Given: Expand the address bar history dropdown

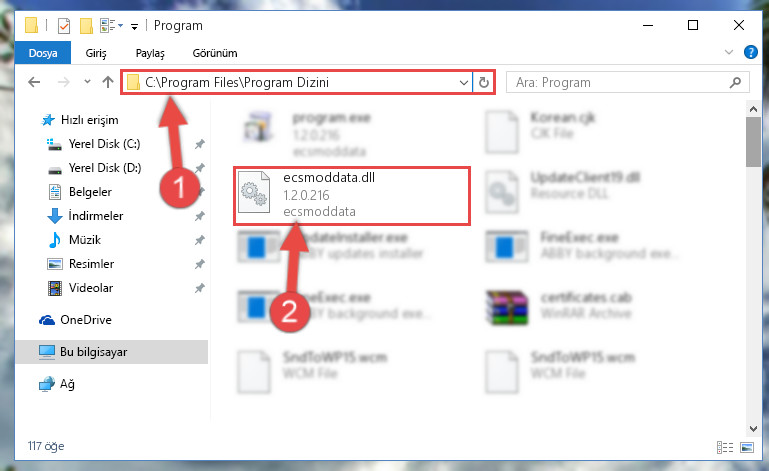Looking at the screenshot, I should [x=463, y=82].
